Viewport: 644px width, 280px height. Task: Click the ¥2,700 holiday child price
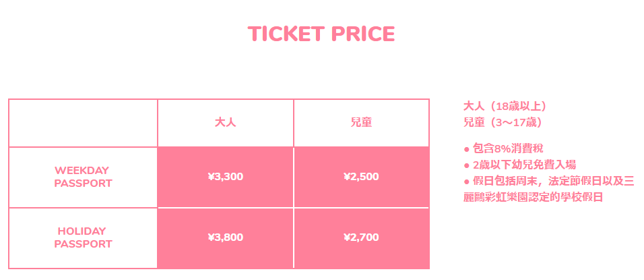point(361,237)
